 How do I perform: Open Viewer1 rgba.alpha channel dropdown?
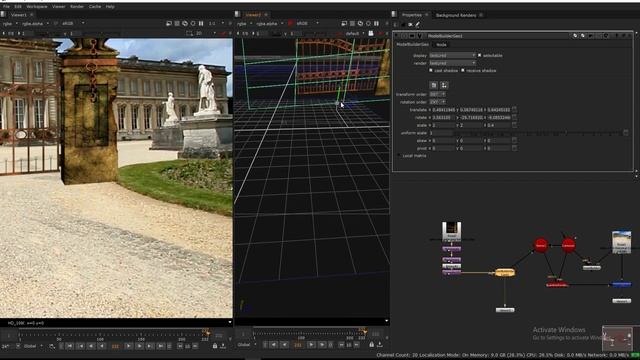tap(36, 24)
